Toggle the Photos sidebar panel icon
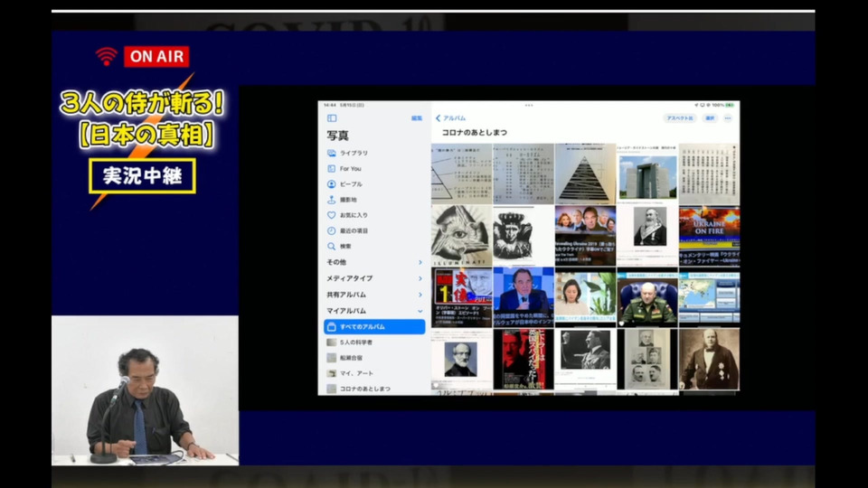This screenshot has height=488, width=868. pos(332,117)
